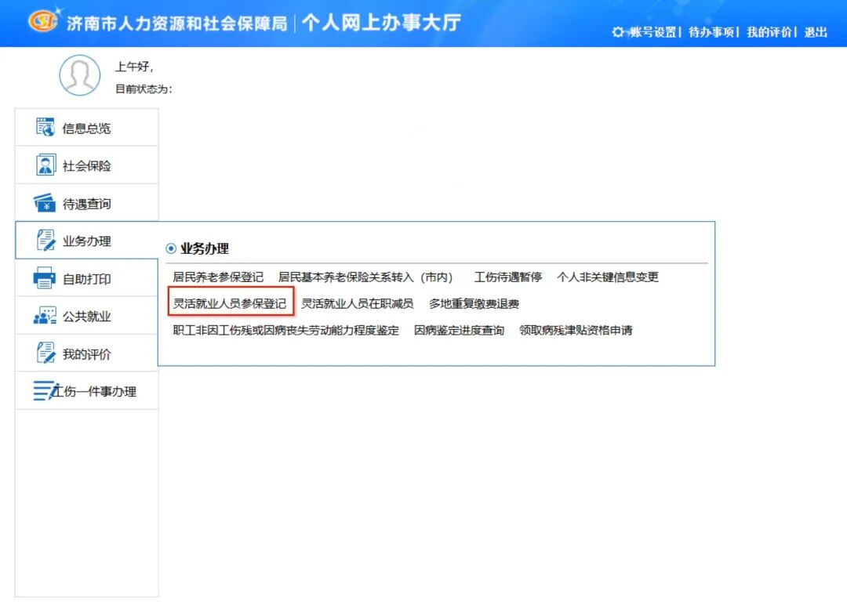Click the 社会保险 person icon
Screen dimensions: 847x616
tap(45, 165)
